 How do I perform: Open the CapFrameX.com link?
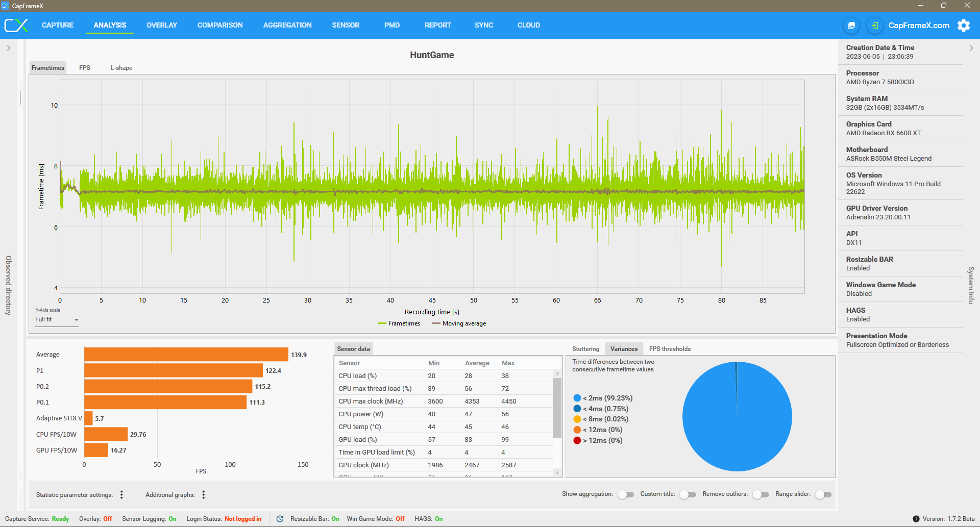(919, 26)
